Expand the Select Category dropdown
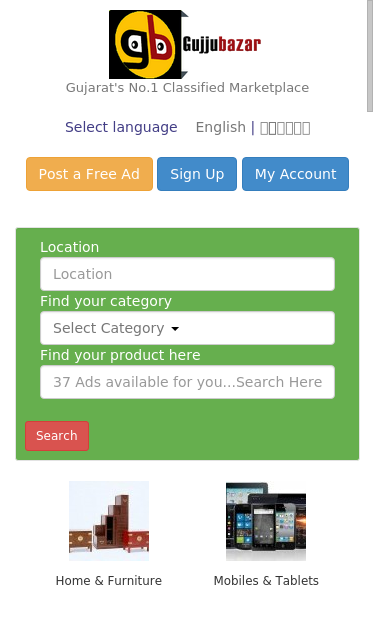This screenshot has width=375, height=627. (188, 328)
